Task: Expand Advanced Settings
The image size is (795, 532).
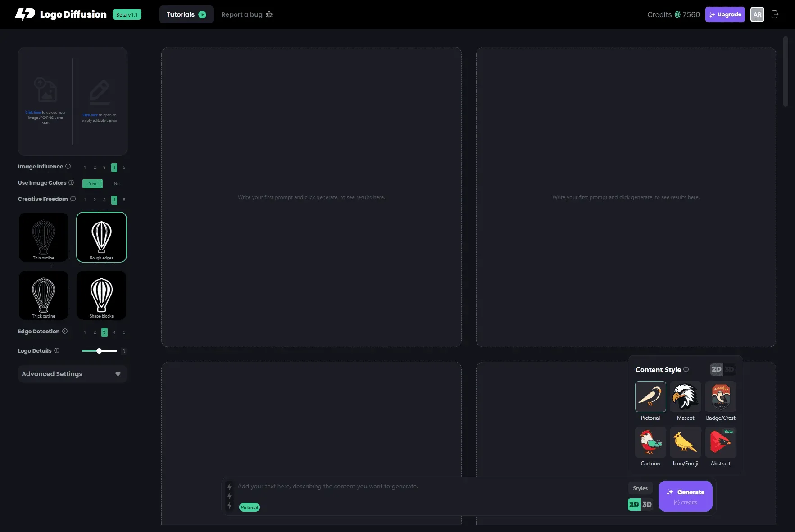Action: [72, 374]
